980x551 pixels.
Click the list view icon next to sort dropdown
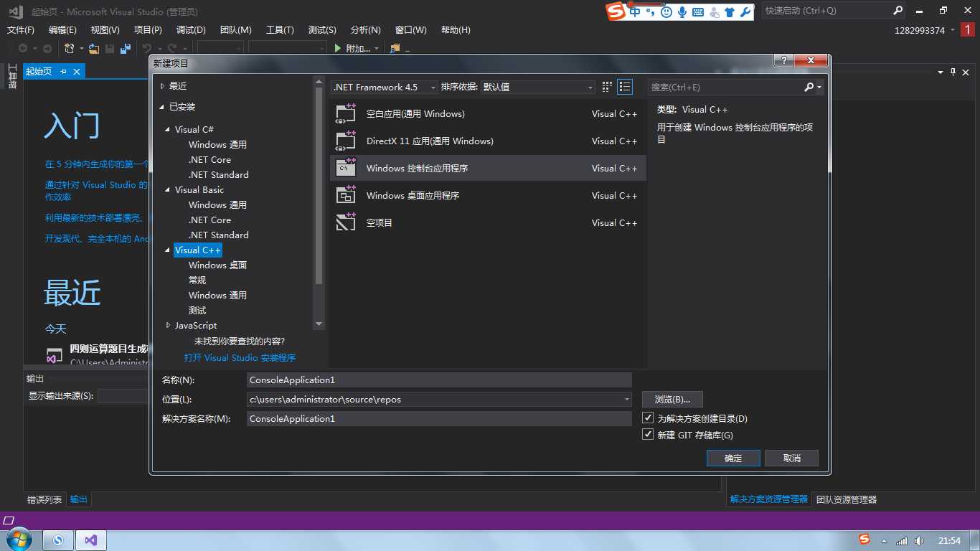(625, 87)
